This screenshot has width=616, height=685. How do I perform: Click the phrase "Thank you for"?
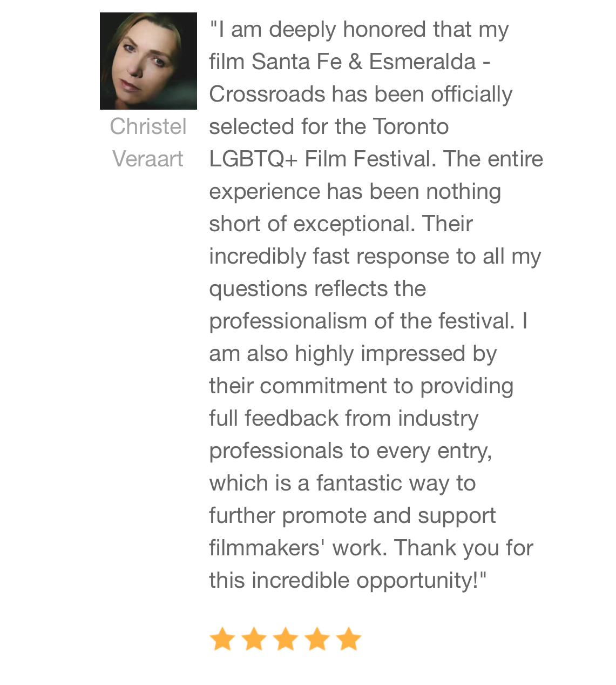pyautogui.click(x=464, y=548)
